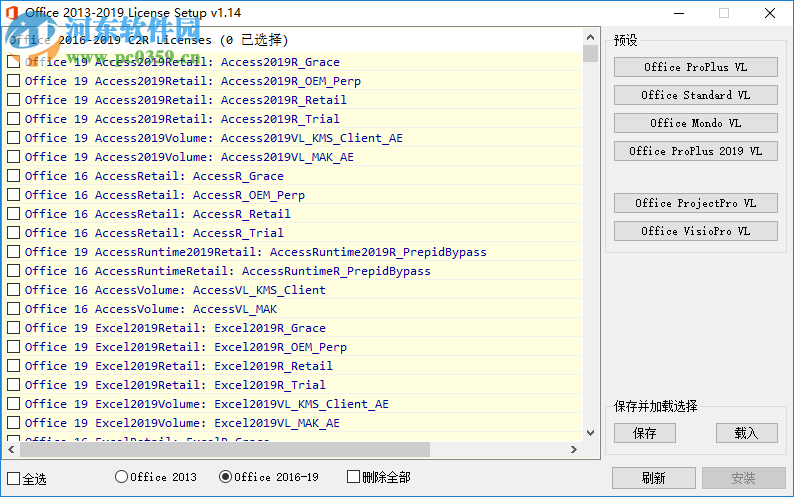Select row Excel2019R_Retail
Screen dimensions: 794x497
(293, 366)
